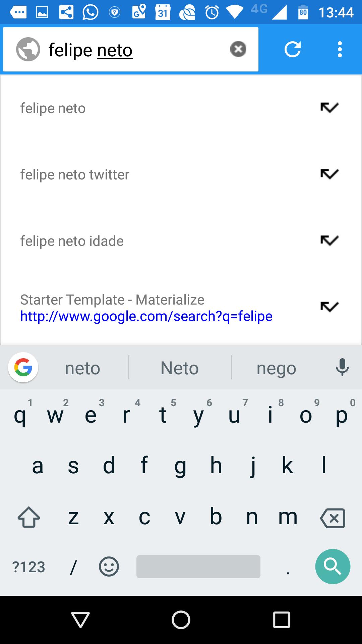Click the Google logo in suggestion bar
The image size is (362, 644).
pos(22,367)
